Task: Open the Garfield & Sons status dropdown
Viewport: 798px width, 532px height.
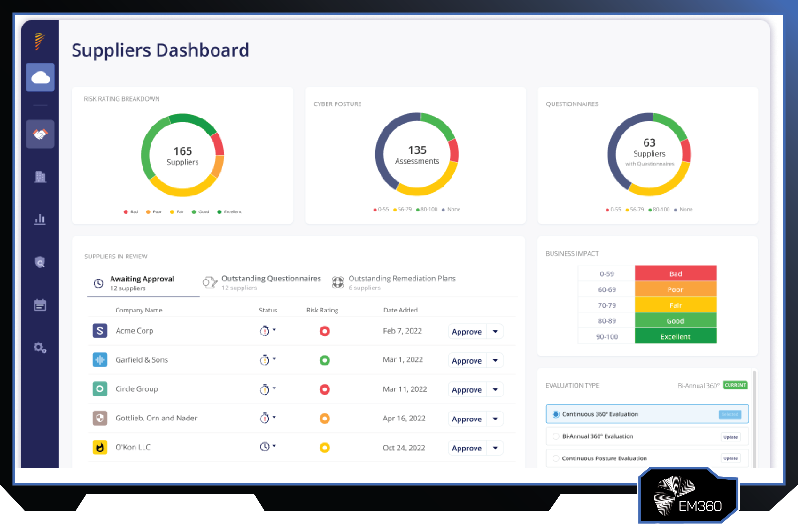Action: [x=268, y=360]
